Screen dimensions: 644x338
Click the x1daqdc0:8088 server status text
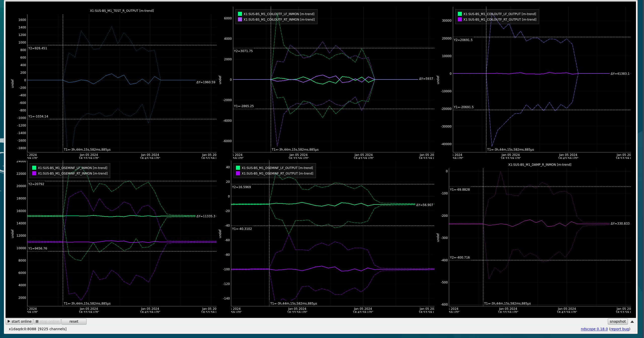(22, 329)
